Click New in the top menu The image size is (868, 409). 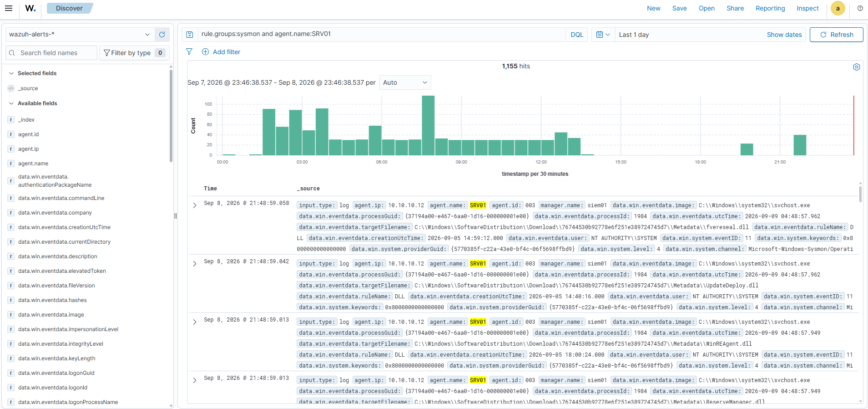pos(654,8)
